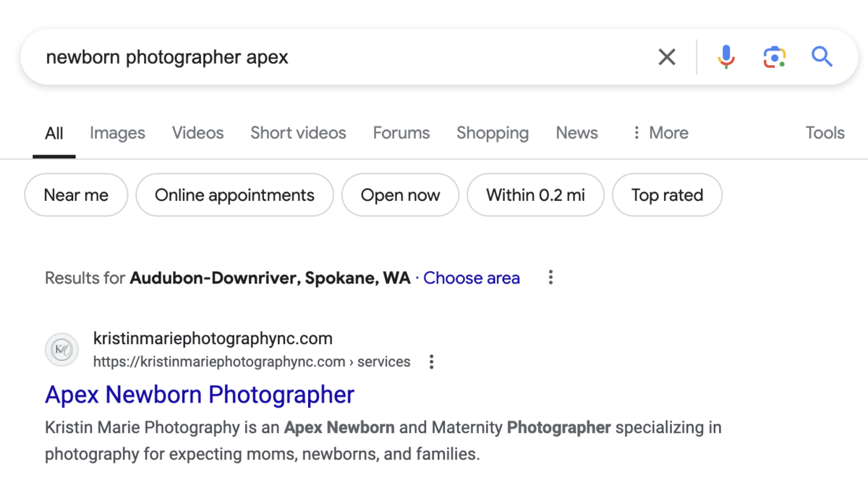Select the Shopping tab
The height and width of the screenshot is (490, 868).
click(x=492, y=133)
